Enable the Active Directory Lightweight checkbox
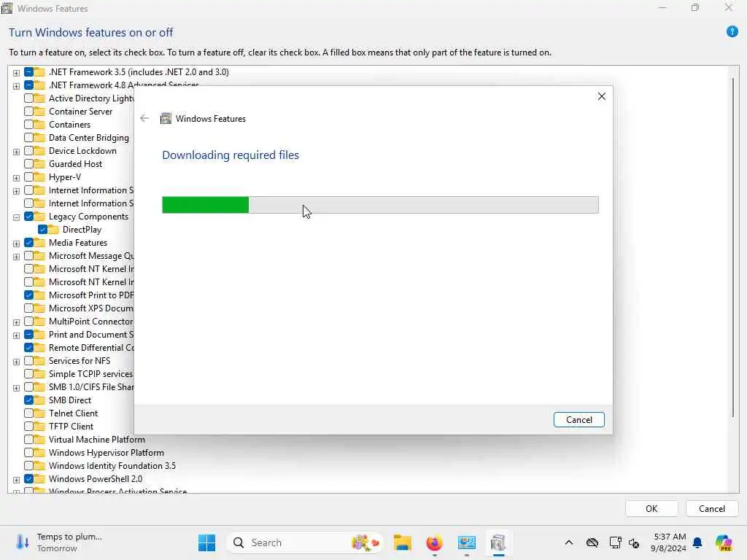This screenshot has width=747, height=560. click(28, 98)
